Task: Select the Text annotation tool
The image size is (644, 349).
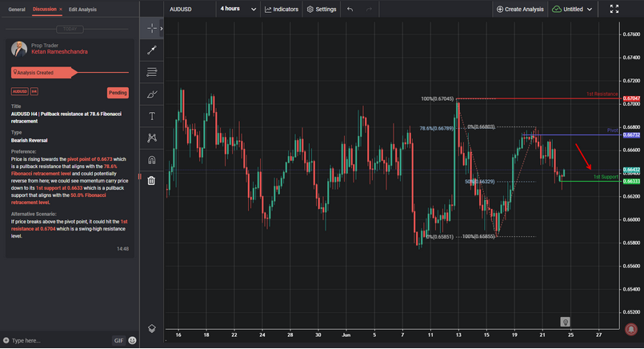Action: pyautogui.click(x=151, y=116)
